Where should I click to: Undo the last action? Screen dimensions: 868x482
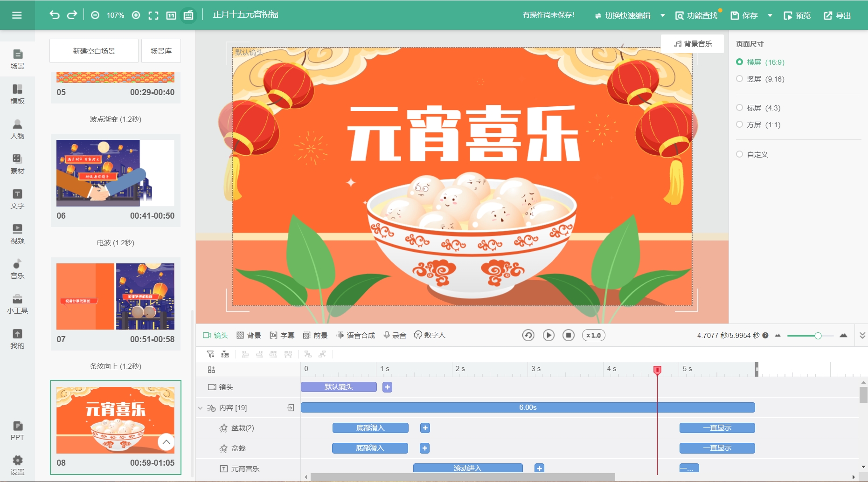click(x=55, y=15)
